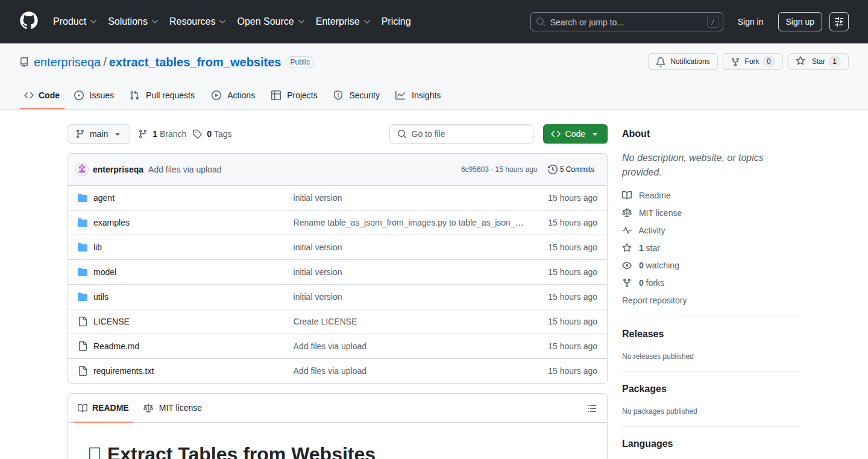Click Sign in link

[x=750, y=22]
